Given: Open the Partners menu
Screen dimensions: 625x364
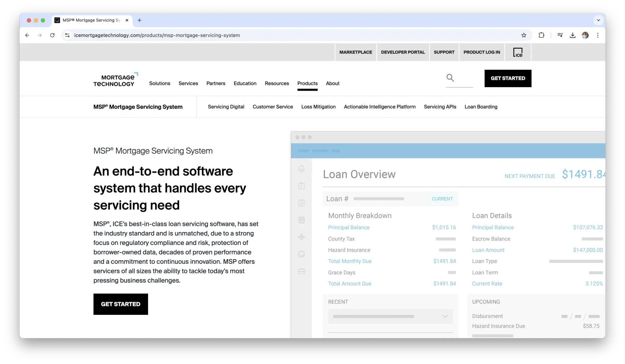Looking at the screenshot, I should (216, 83).
